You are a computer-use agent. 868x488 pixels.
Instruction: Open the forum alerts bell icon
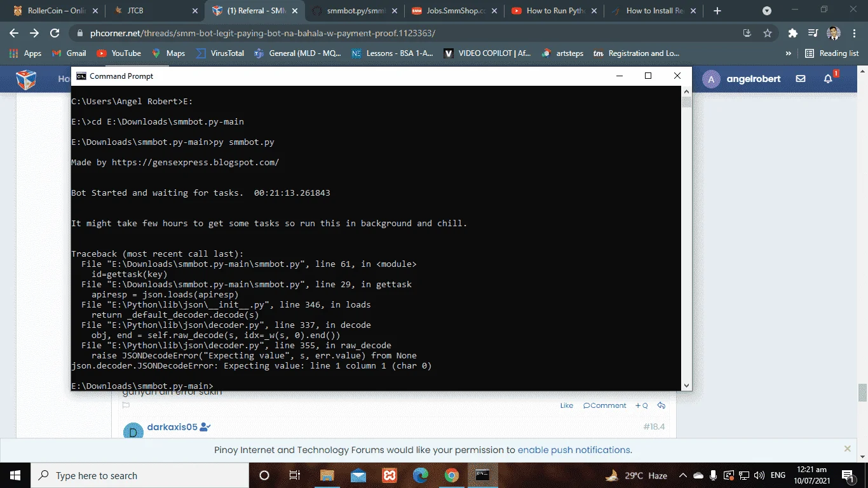coord(828,79)
